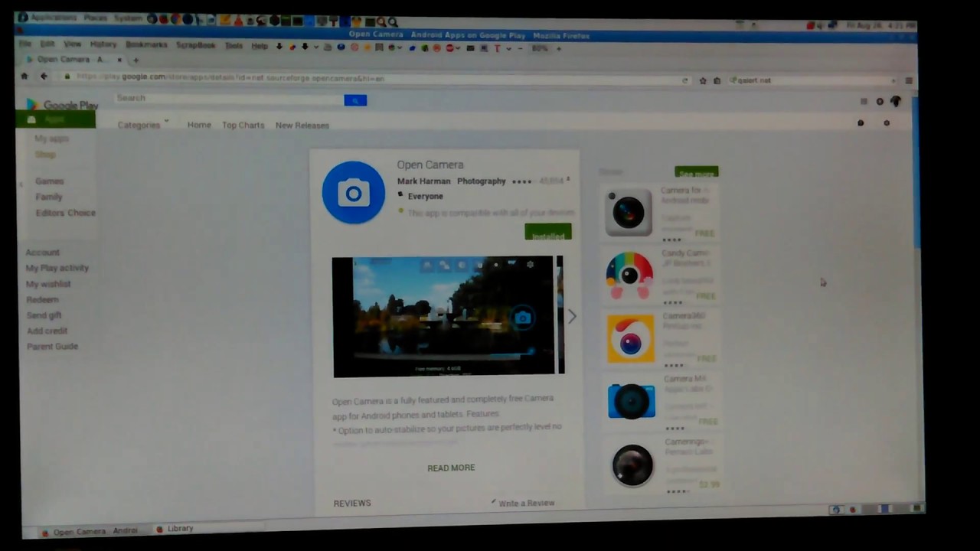The width and height of the screenshot is (980, 551).
Task: Open Shop in the sidebar
Action: (x=45, y=155)
